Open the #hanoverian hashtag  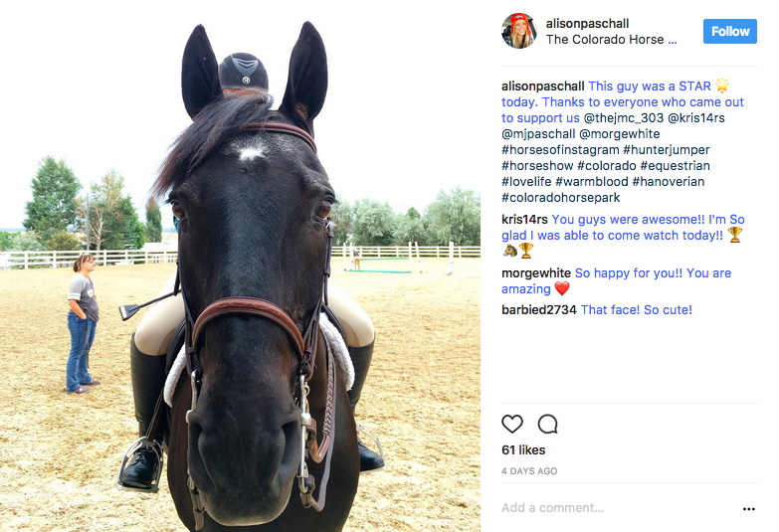pos(669,181)
